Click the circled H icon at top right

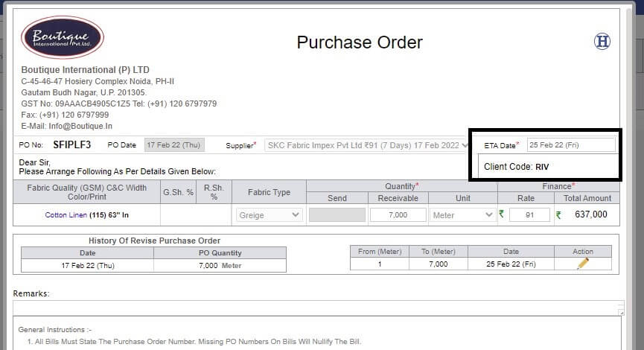point(602,42)
